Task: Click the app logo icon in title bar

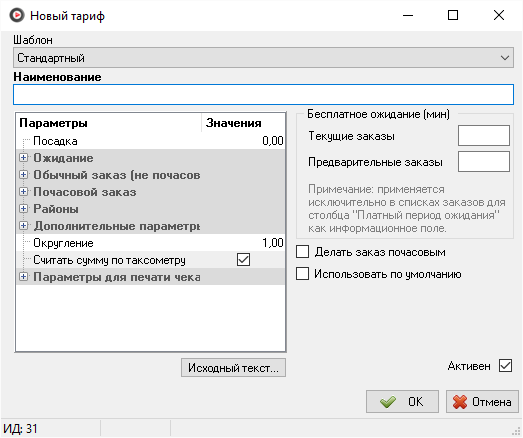Action: click(x=16, y=15)
